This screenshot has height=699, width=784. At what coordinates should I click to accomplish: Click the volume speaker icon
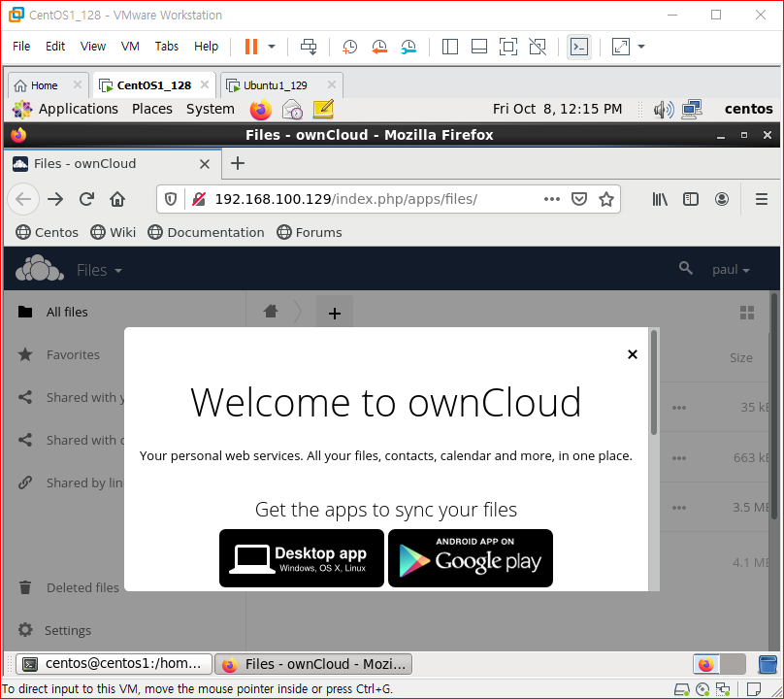click(664, 109)
